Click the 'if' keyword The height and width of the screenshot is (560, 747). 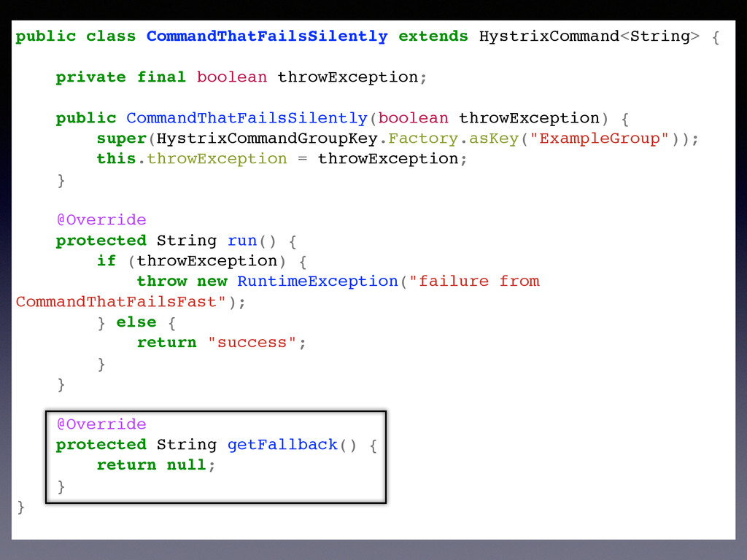click(x=107, y=261)
